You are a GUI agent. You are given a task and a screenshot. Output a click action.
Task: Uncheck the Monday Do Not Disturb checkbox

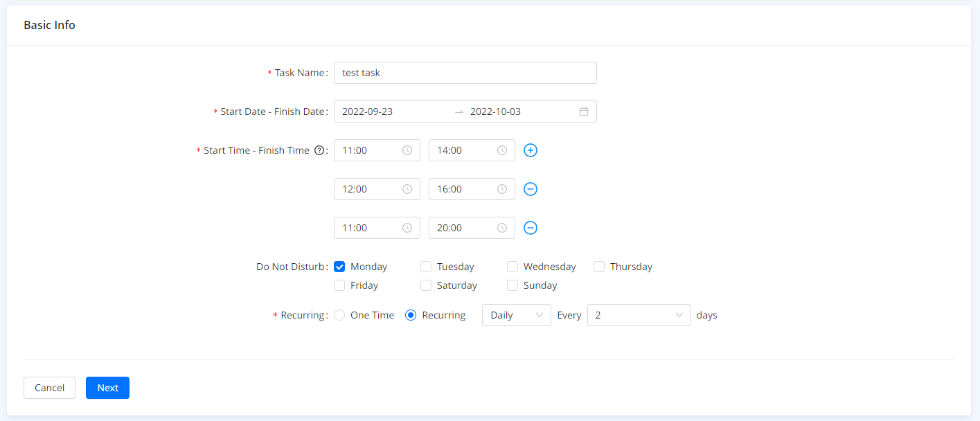coord(339,267)
